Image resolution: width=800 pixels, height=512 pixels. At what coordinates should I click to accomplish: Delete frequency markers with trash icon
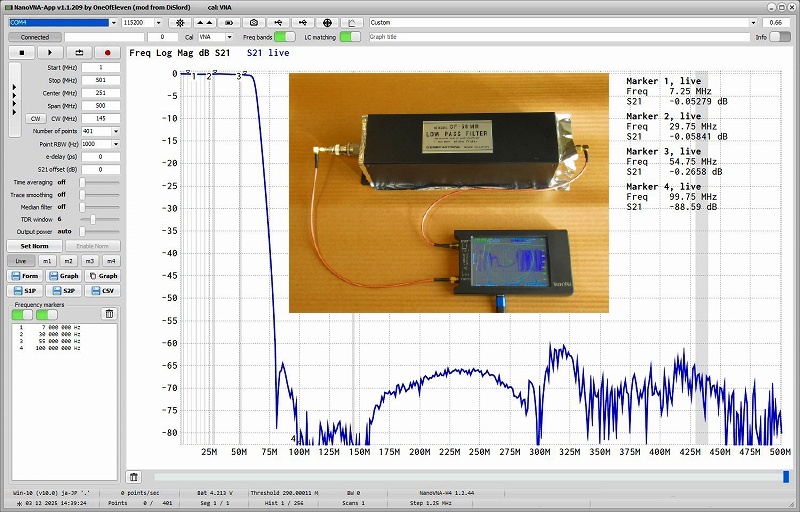(110, 313)
